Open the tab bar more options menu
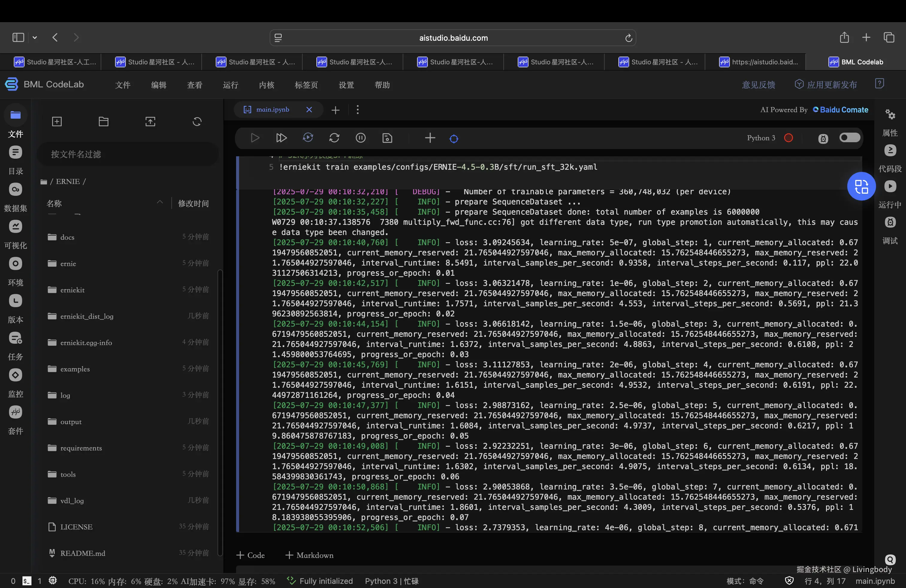The image size is (906, 588). point(357,110)
